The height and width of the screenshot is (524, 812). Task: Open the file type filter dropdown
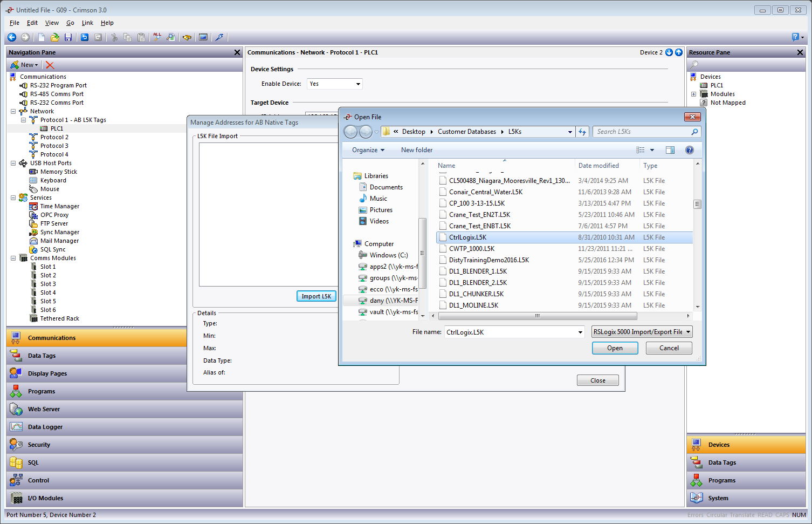point(688,332)
